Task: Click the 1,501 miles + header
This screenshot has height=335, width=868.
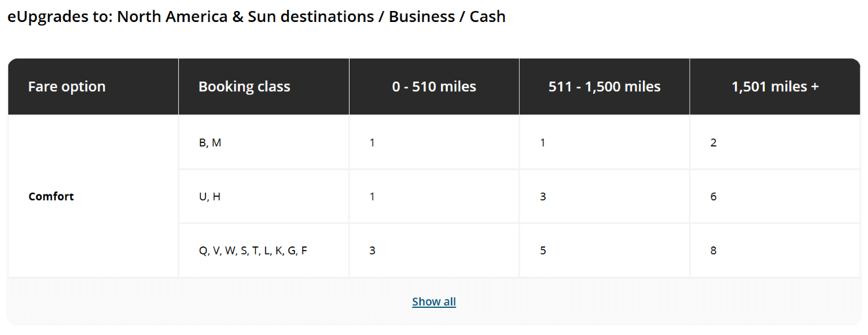Action: tap(774, 86)
